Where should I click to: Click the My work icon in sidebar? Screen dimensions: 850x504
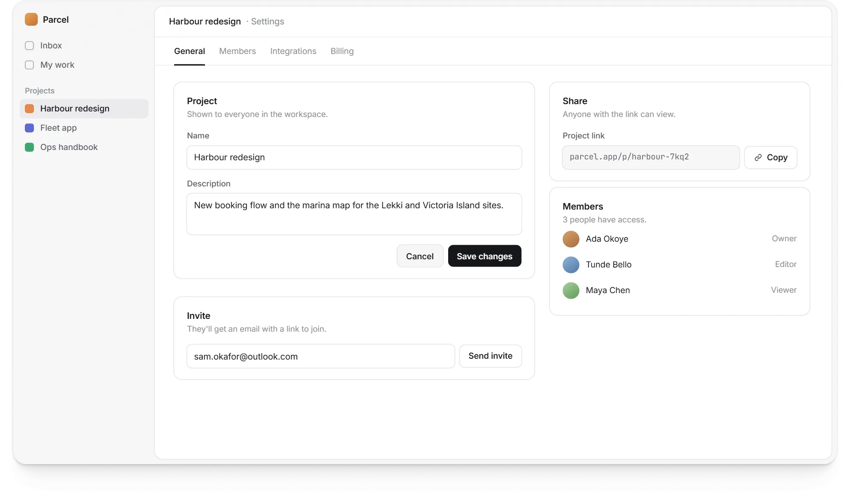29,65
